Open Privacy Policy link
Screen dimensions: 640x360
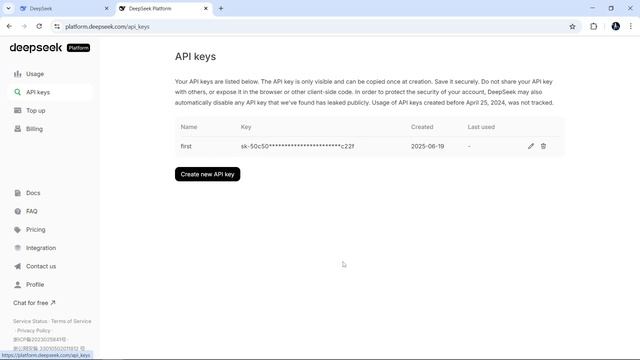point(33,331)
